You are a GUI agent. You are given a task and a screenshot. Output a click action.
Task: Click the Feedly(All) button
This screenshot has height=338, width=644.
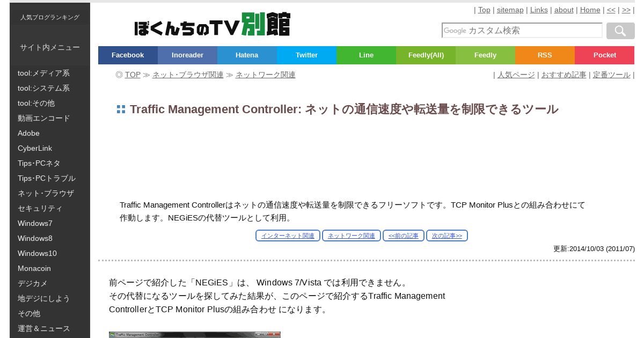(426, 55)
